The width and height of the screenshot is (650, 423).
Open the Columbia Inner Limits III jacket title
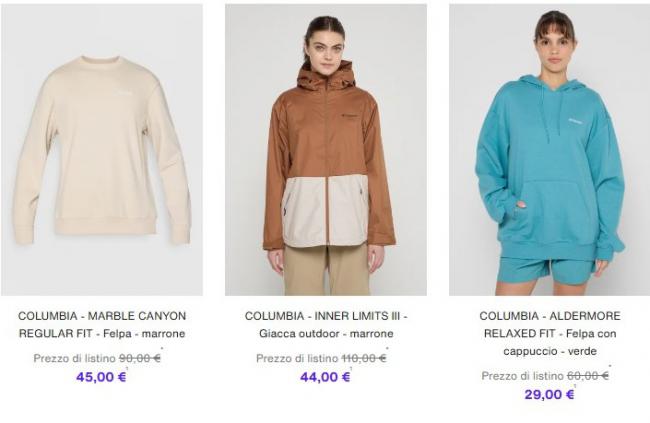point(326,325)
